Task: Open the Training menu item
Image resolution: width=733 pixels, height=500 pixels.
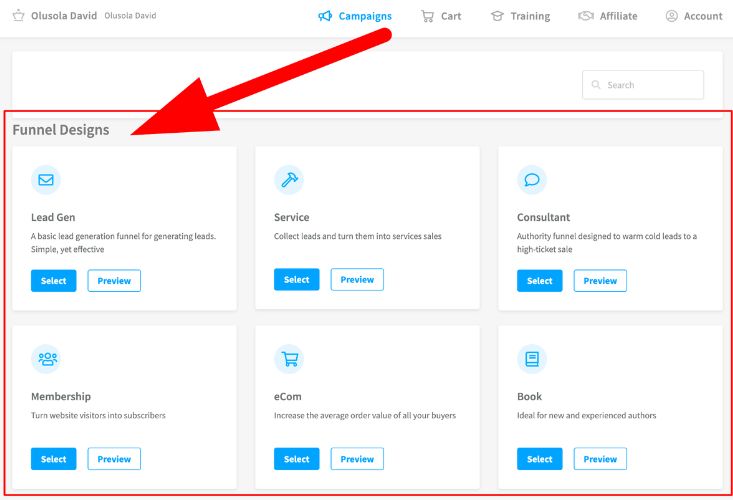Action: pyautogui.click(x=520, y=16)
